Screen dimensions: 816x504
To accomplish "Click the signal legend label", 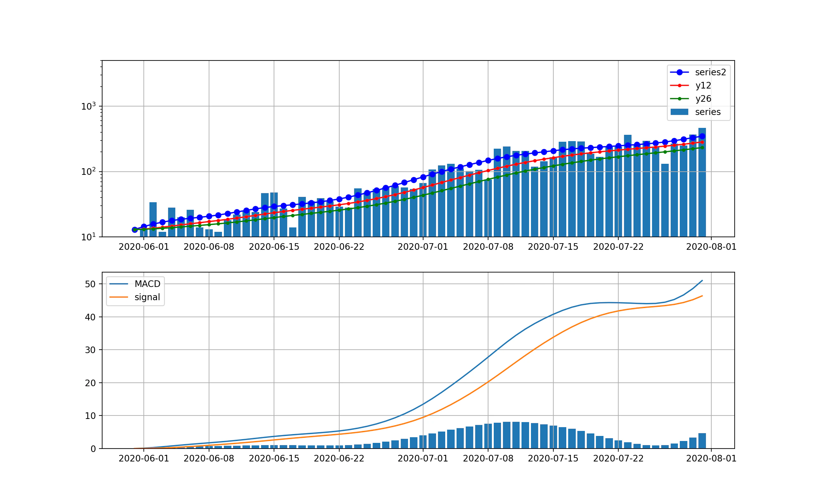I will click(x=147, y=297).
